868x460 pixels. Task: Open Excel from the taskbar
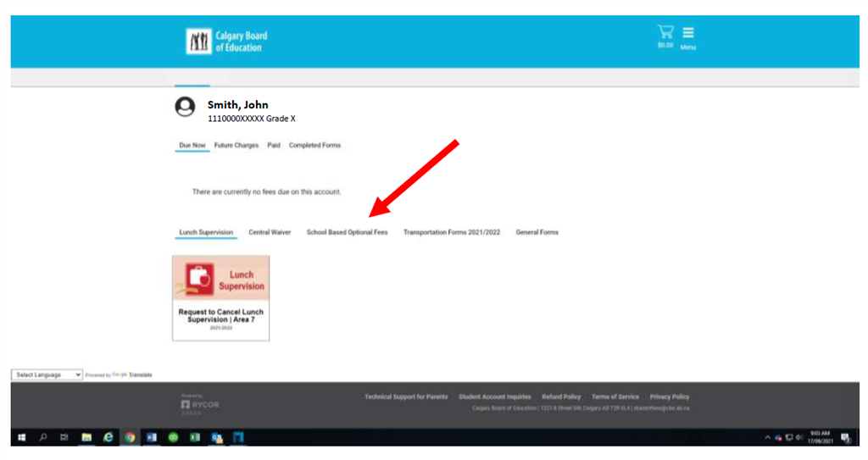click(x=195, y=437)
